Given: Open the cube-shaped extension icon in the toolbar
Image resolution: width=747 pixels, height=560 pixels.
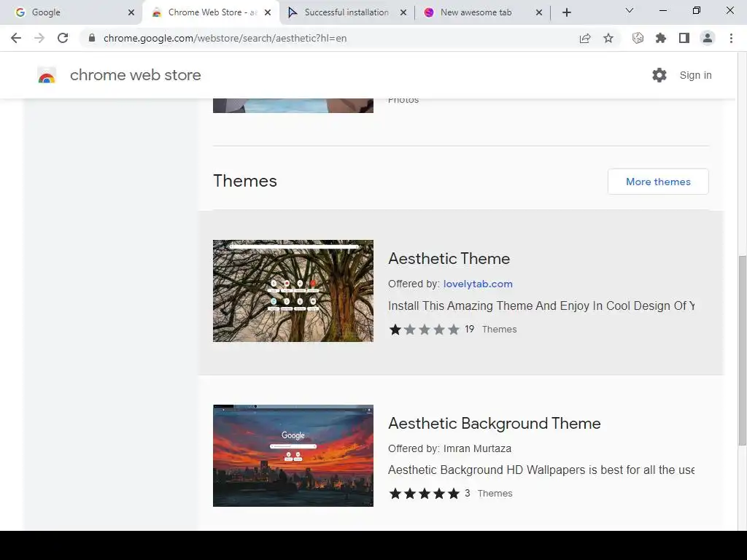Looking at the screenshot, I should [x=638, y=38].
